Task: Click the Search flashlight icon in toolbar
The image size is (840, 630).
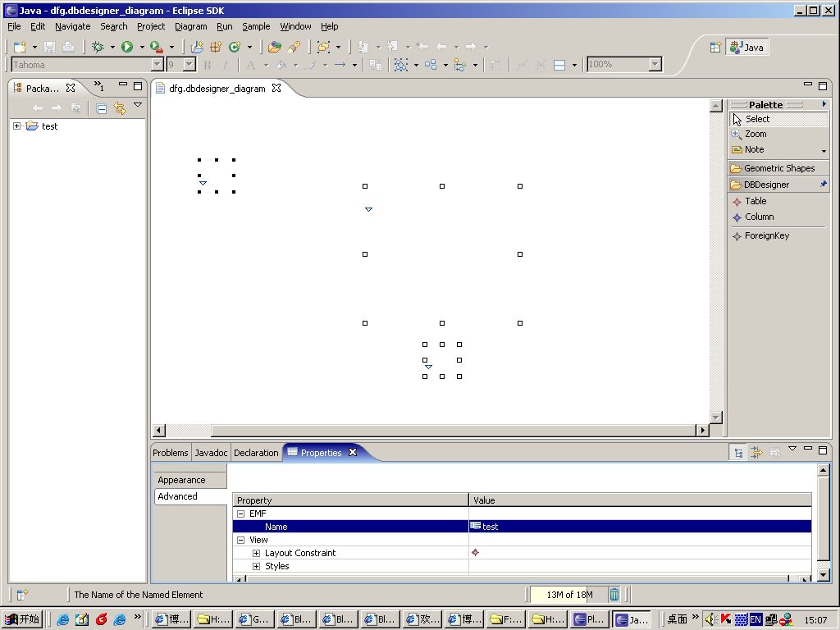Action: click(294, 47)
